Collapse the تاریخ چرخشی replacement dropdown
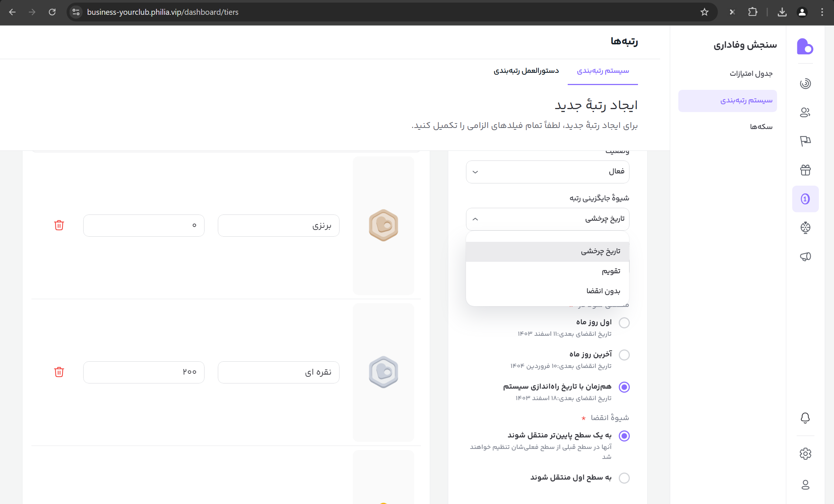 pyautogui.click(x=547, y=219)
